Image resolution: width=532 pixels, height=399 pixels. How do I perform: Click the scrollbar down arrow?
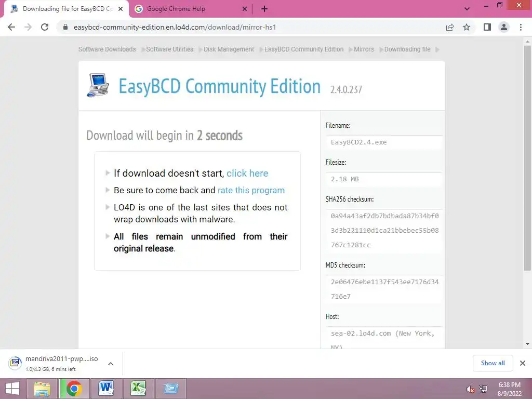[x=527, y=344]
